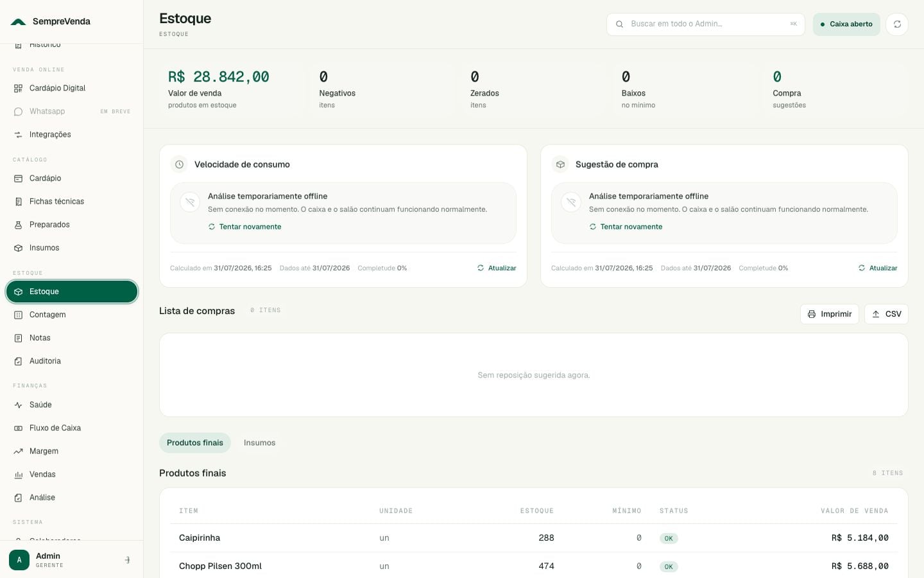
Task: Click the ESTOQUE column header
Action: coord(536,511)
